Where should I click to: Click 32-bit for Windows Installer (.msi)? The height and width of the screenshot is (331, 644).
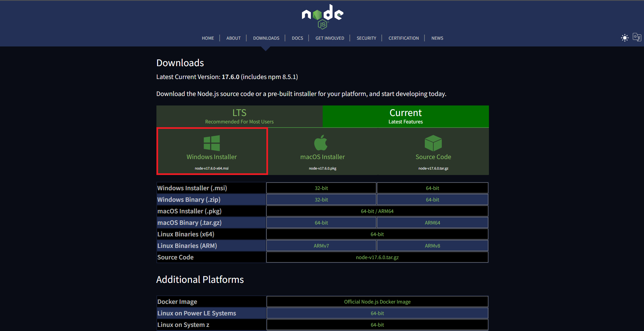321,188
